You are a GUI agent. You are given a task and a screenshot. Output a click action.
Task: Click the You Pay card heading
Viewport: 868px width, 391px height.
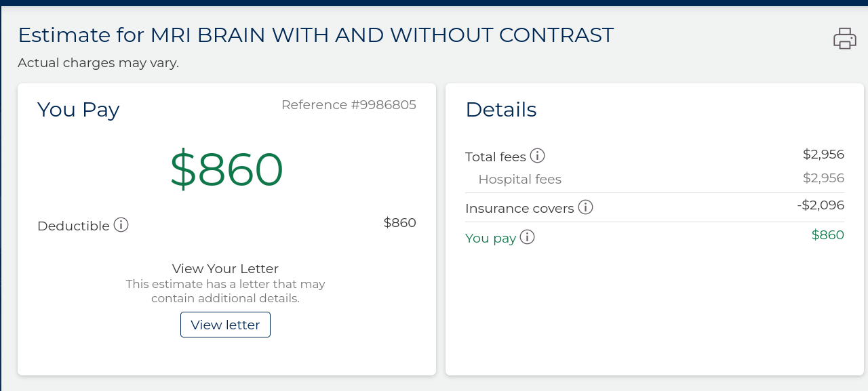[x=78, y=110]
